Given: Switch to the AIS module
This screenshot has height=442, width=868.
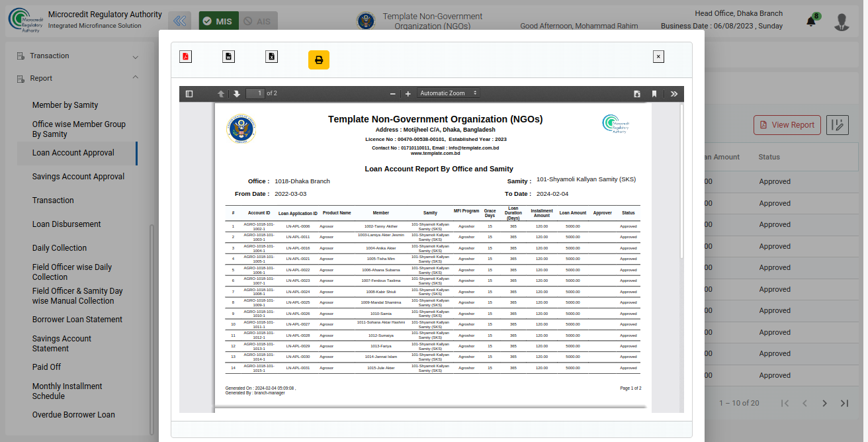Looking at the screenshot, I should 258,21.
